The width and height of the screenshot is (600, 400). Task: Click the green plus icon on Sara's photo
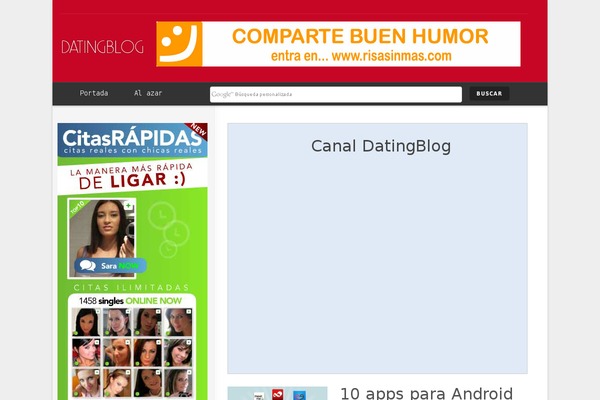[x=129, y=206]
